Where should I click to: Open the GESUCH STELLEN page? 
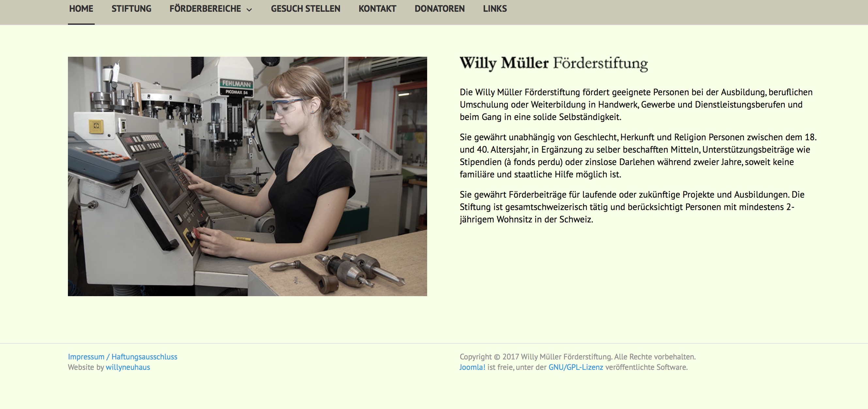point(305,9)
